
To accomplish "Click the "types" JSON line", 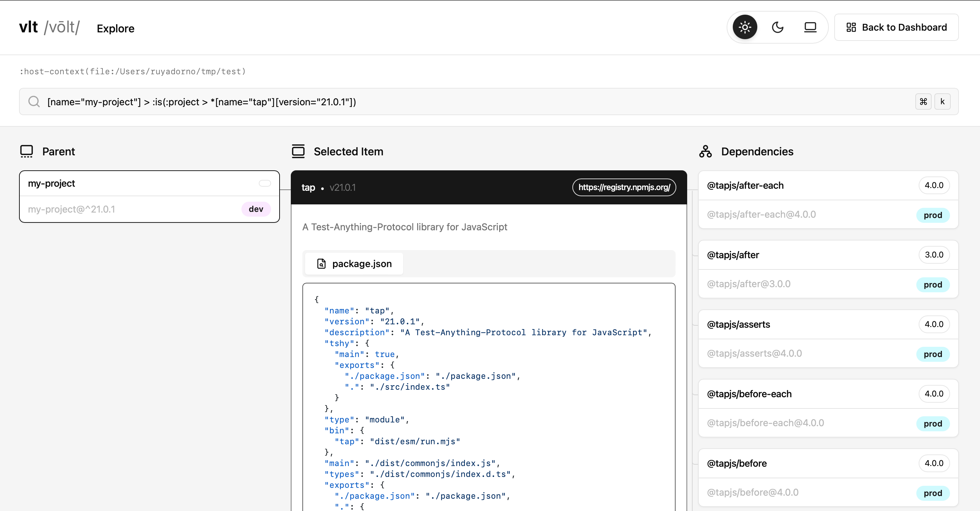I will (420, 474).
